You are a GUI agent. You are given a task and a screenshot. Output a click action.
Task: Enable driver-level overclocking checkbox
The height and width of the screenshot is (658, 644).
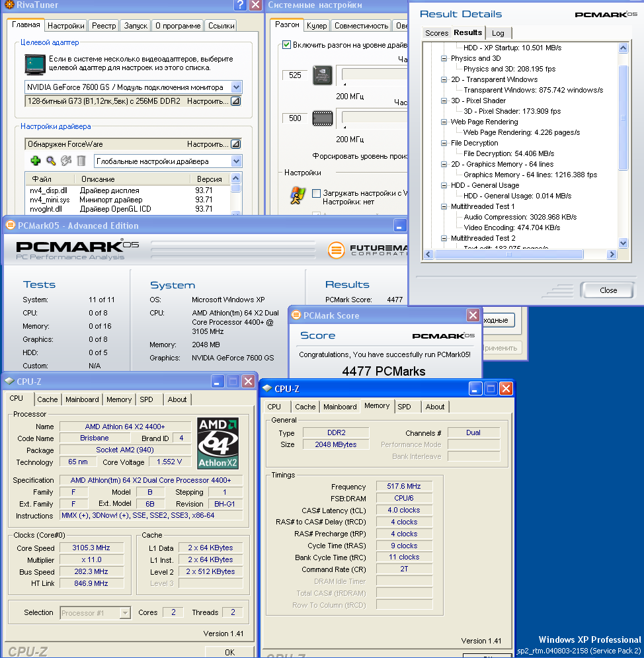[286, 45]
